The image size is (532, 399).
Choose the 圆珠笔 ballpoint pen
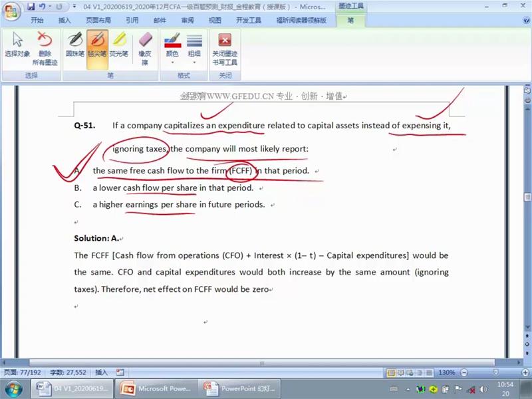click(75, 44)
